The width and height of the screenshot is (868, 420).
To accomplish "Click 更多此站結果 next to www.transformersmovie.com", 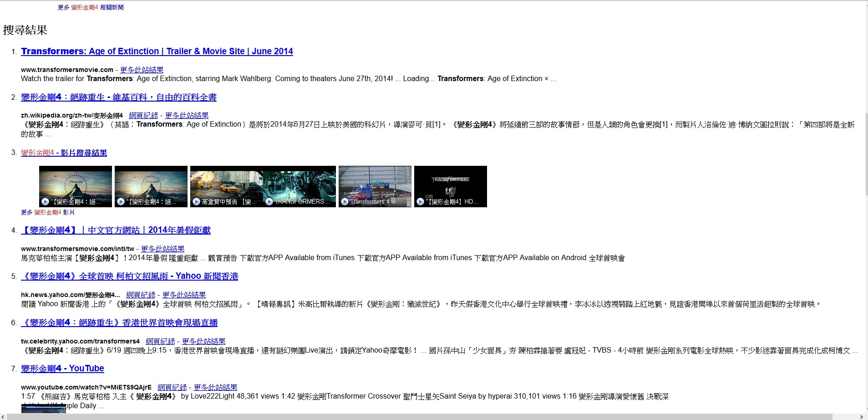I will 142,70.
